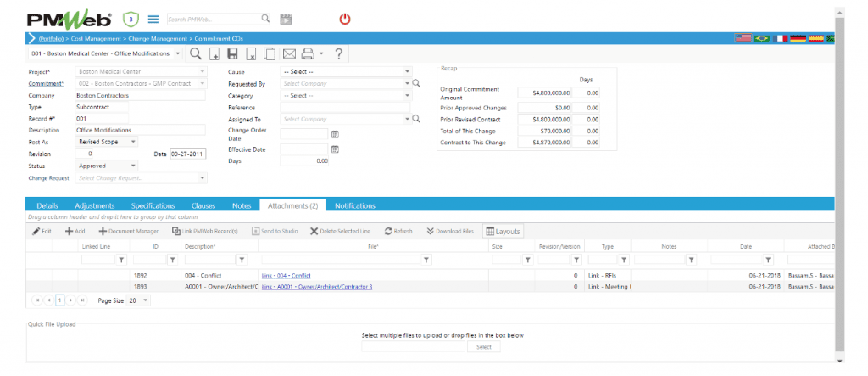868x376 pixels.
Task: Go to last page of attachments grid
Action: pos(82,300)
